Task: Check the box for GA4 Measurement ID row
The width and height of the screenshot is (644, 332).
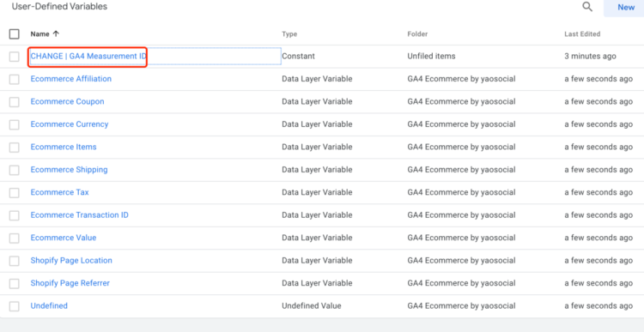Action: (x=15, y=57)
